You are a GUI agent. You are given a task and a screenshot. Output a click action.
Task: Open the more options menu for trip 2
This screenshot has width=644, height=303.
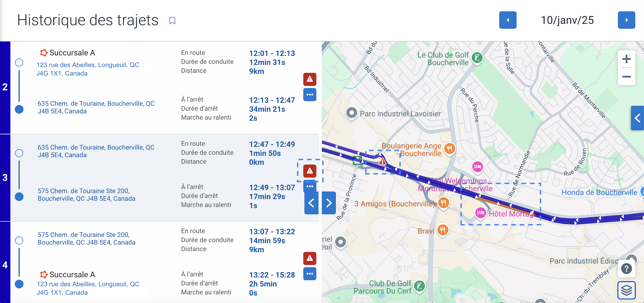click(x=310, y=95)
